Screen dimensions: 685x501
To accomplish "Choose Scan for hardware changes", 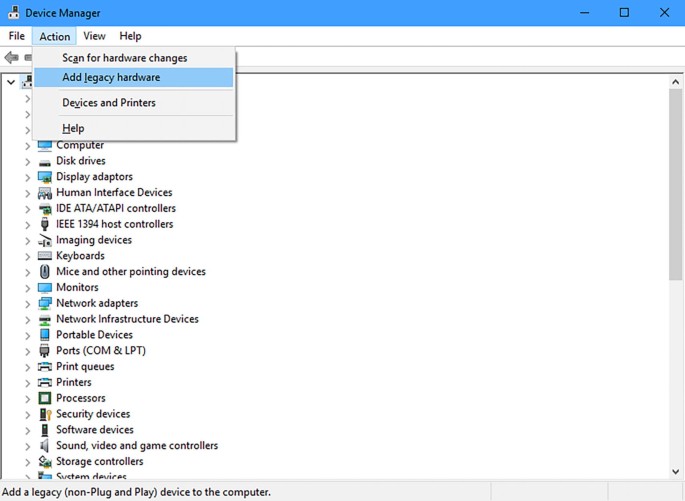I will pyautogui.click(x=124, y=58).
